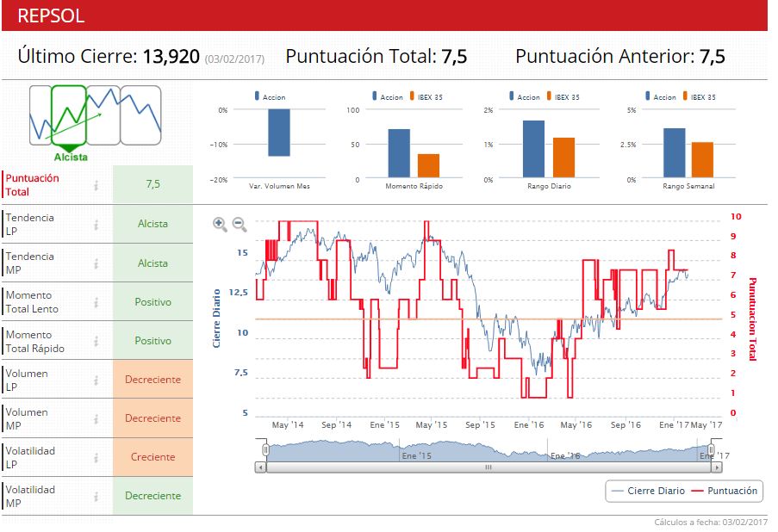Toggle IBEX 35 legend in Momento Rápido chart
Image resolution: width=778 pixels, height=532 pixels.
(x=426, y=96)
